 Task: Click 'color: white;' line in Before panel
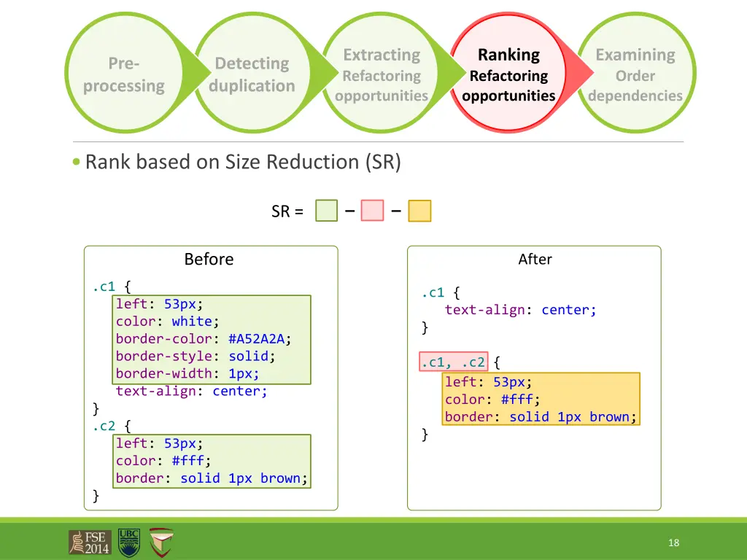167,322
